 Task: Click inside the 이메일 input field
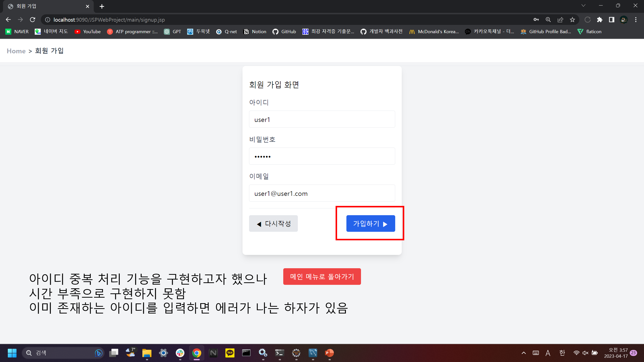point(322,193)
